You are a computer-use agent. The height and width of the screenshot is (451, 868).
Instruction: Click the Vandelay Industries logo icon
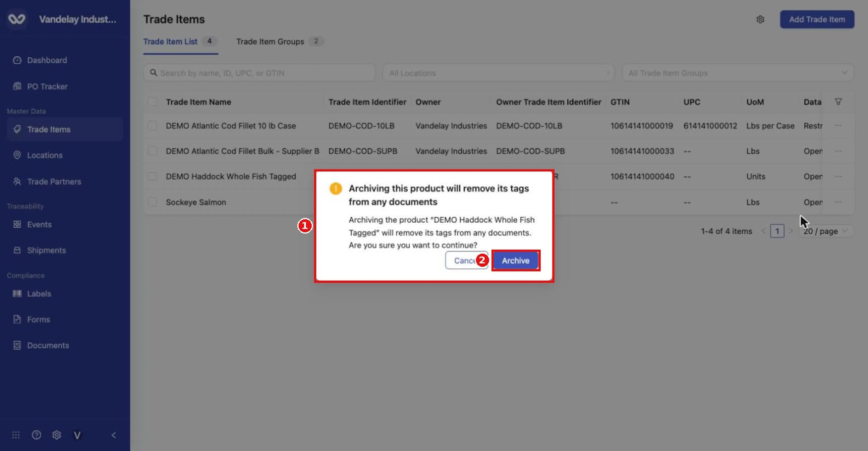point(17,19)
